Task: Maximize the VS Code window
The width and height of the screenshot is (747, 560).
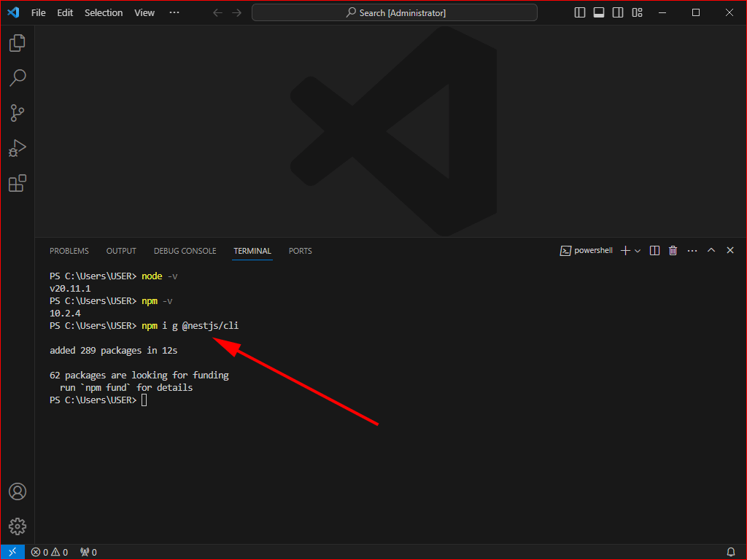Action: click(x=695, y=13)
